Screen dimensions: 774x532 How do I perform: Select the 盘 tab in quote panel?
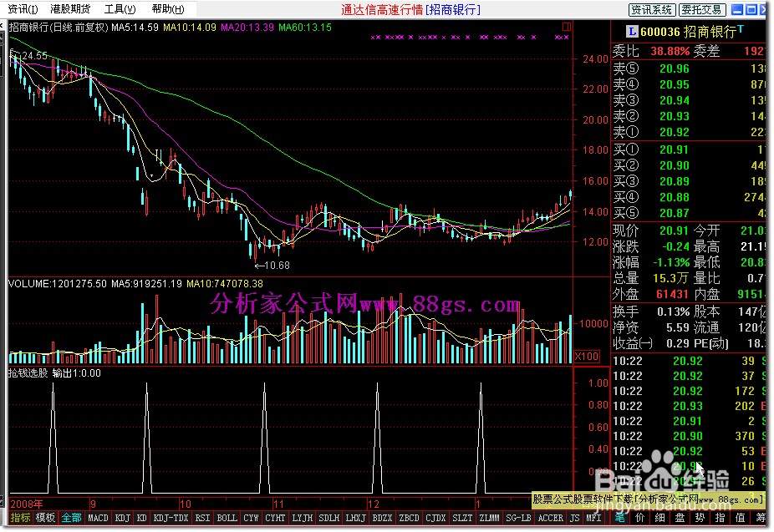pos(680,518)
